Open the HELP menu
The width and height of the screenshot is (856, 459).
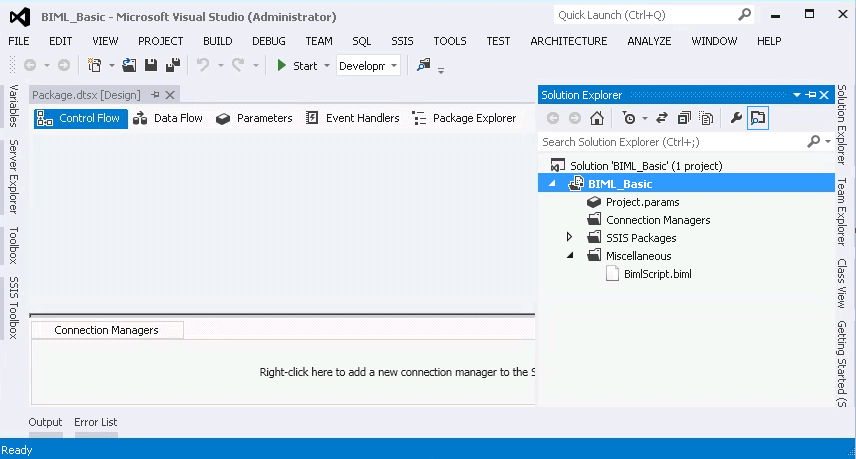pyautogui.click(x=769, y=41)
